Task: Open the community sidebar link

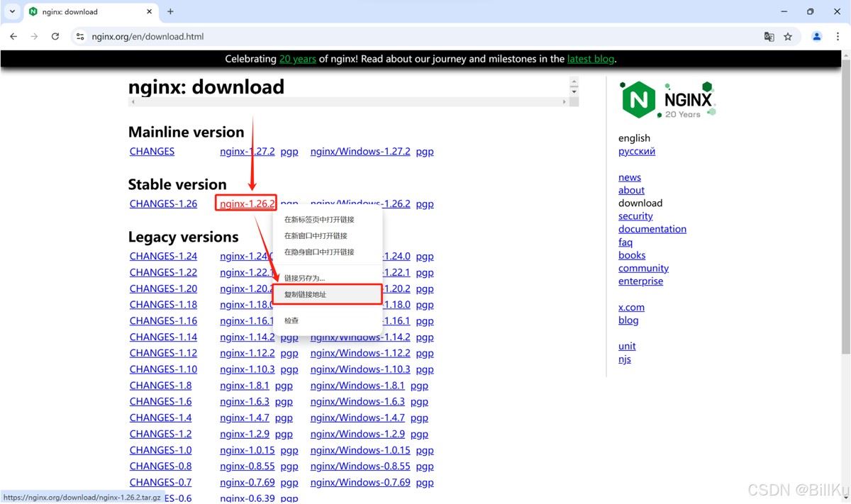Action: point(643,268)
